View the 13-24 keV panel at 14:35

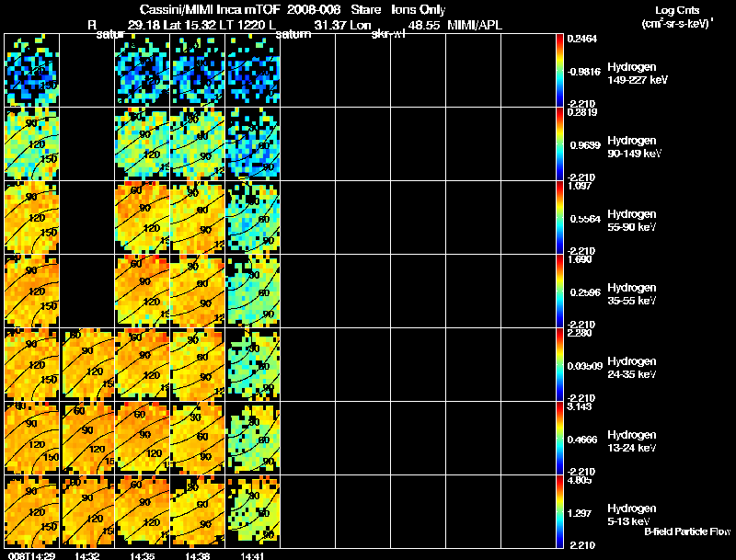[x=143, y=439]
